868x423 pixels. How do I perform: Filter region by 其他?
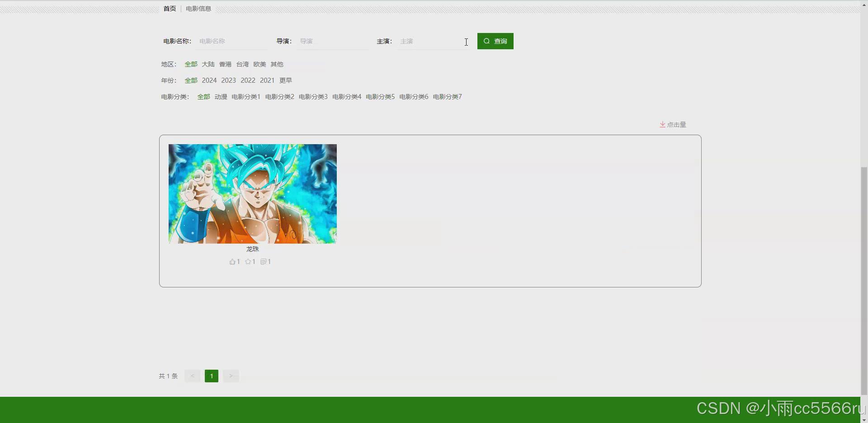277,64
